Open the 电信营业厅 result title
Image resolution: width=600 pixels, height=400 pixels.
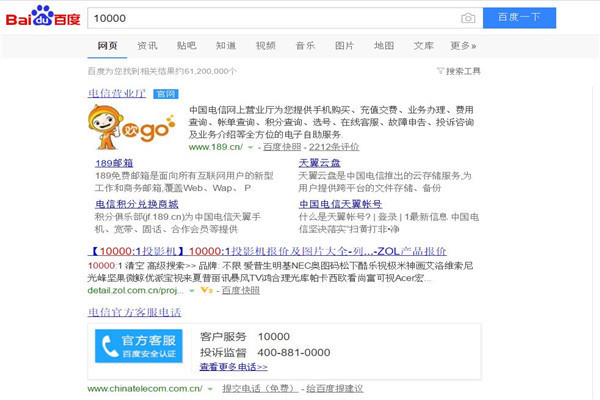[117, 93]
